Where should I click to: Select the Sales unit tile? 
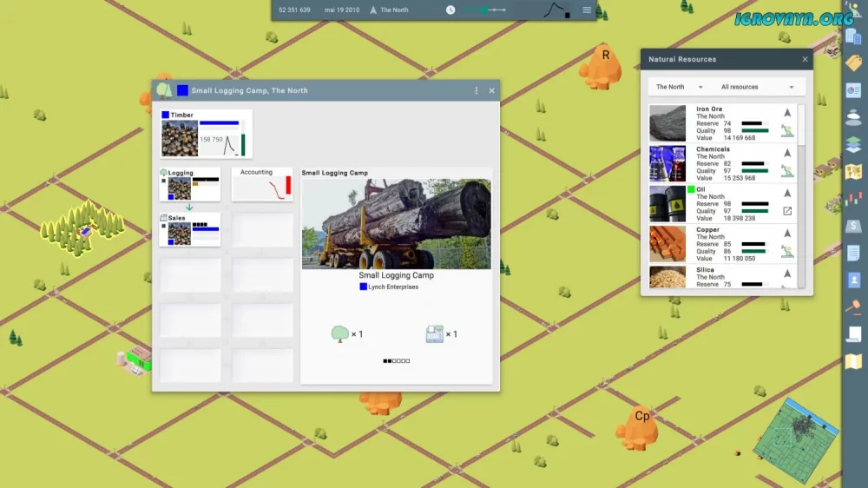pyautogui.click(x=189, y=229)
